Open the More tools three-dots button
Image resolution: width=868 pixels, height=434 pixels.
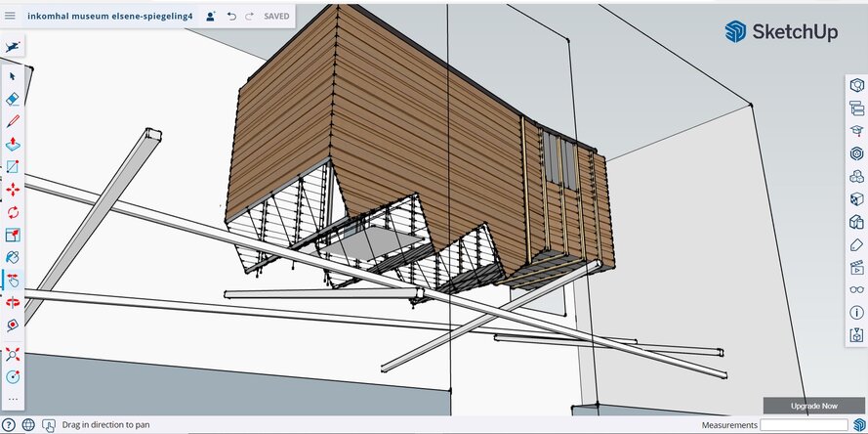[13, 399]
